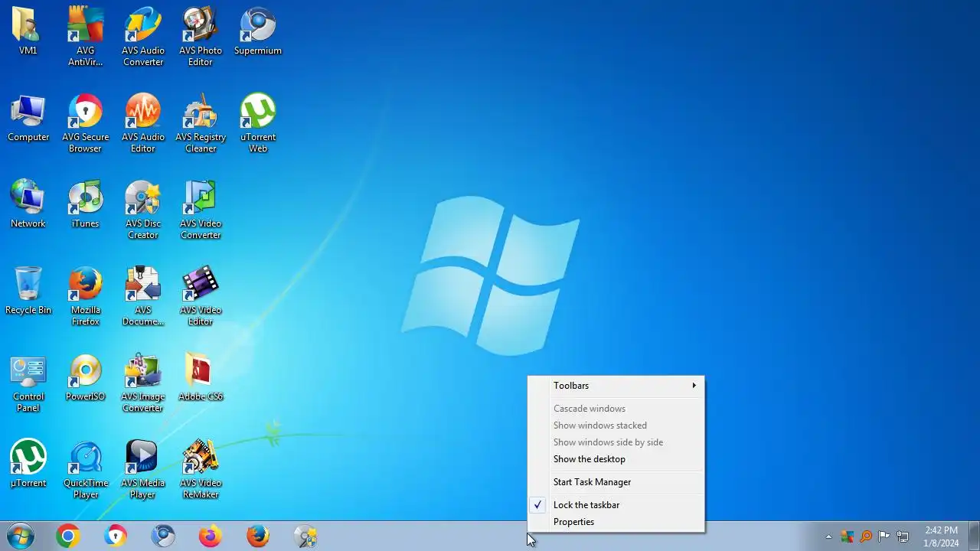This screenshot has height=551, width=980.
Task: Select the iTunes desktop shortcut
Action: (86, 204)
